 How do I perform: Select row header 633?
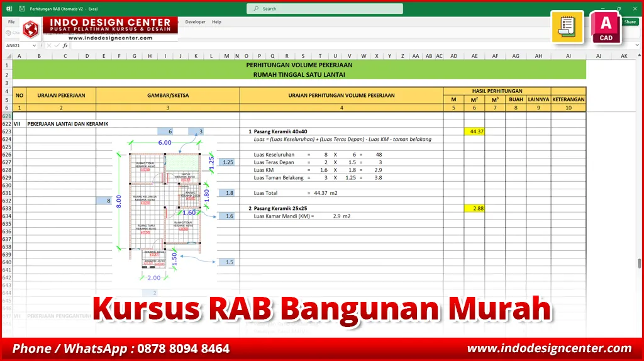click(x=6, y=208)
